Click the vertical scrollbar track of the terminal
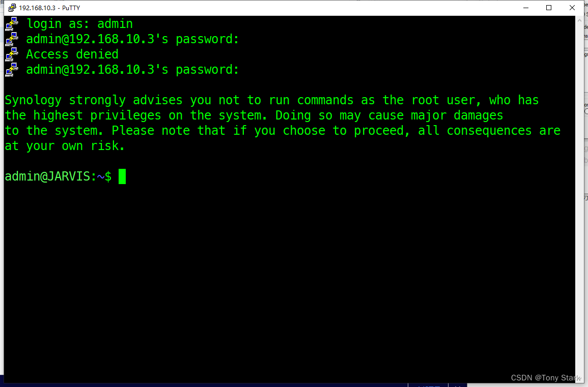 (x=579, y=198)
